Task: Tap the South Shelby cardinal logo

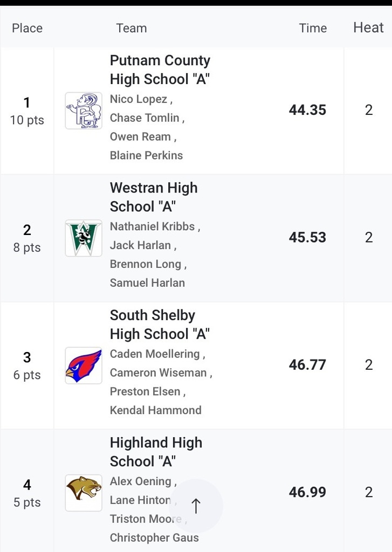Action: pos(84,365)
